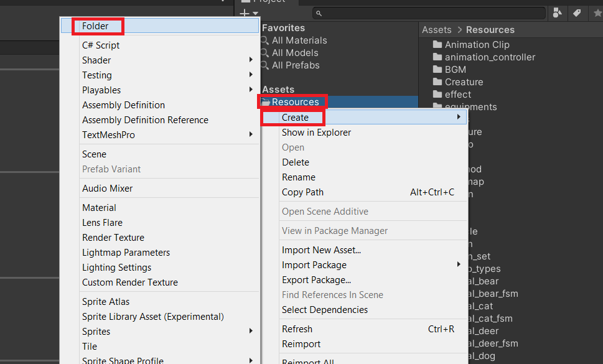Click the Project search field
The image size is (603, 364).
429,14
